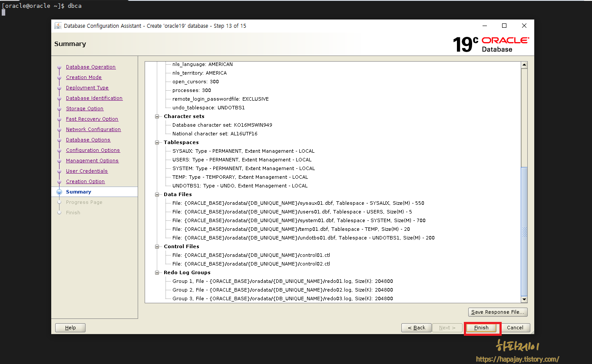Open the Database Options step

pyautogui.click(x=88, y=140)
